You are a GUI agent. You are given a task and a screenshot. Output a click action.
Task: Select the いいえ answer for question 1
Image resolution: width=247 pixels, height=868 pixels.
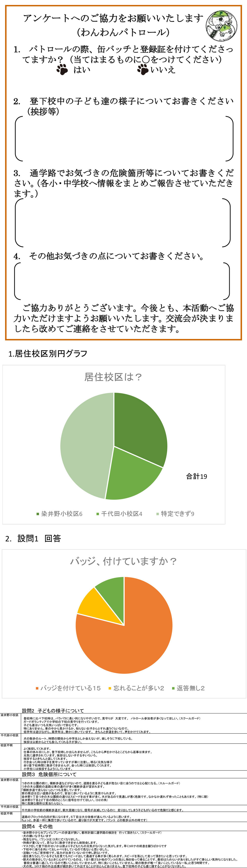pos(163,70)
